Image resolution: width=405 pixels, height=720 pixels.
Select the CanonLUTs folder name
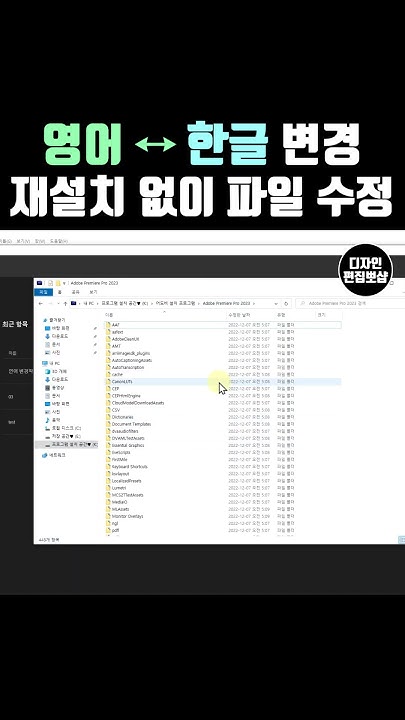tap(122, 382)
